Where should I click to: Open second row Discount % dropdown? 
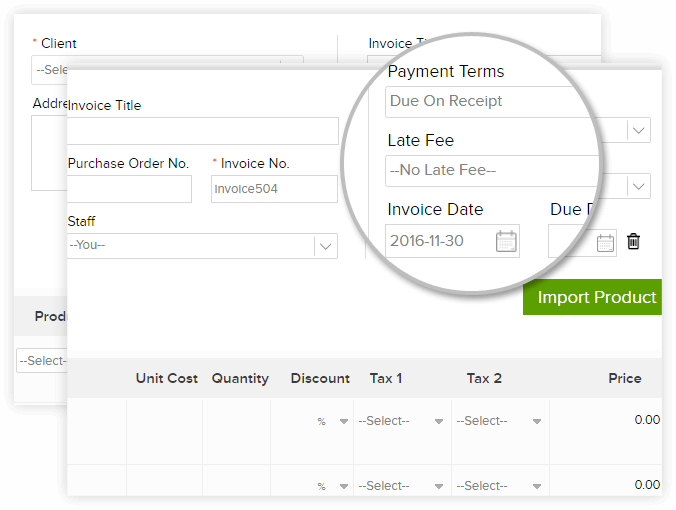click(x=344, y=486)
